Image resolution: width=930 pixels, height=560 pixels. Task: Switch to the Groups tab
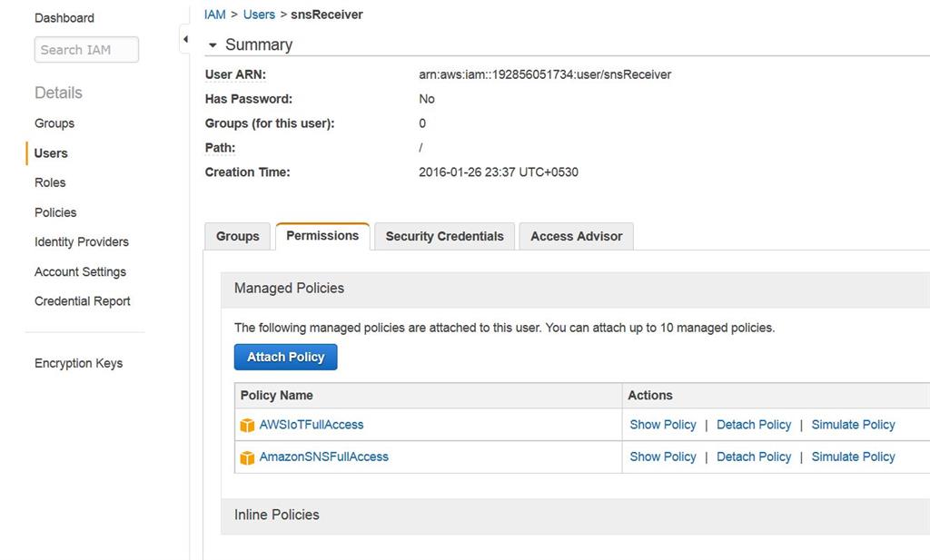click(238, 236)
